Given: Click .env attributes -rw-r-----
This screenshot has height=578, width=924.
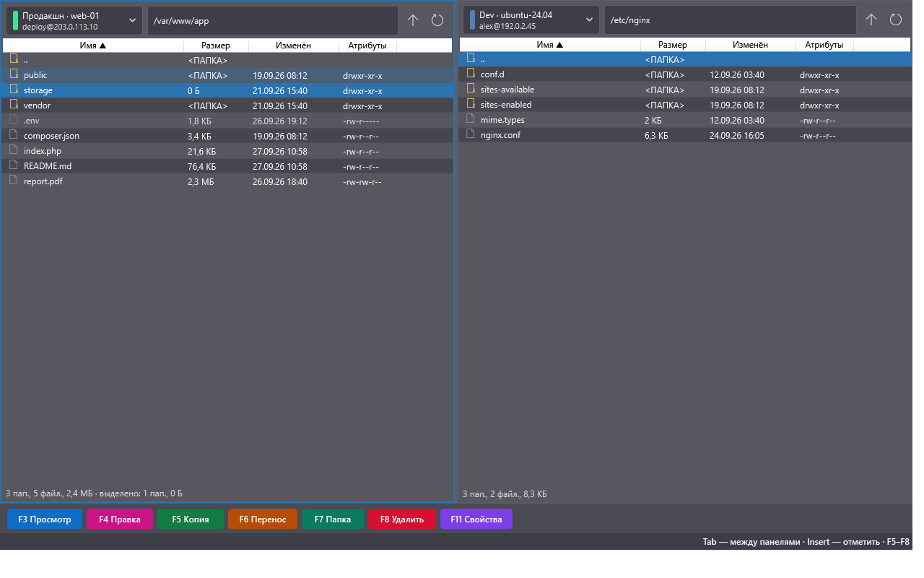Looking at the screenshot, I should (x=361, y=121).
